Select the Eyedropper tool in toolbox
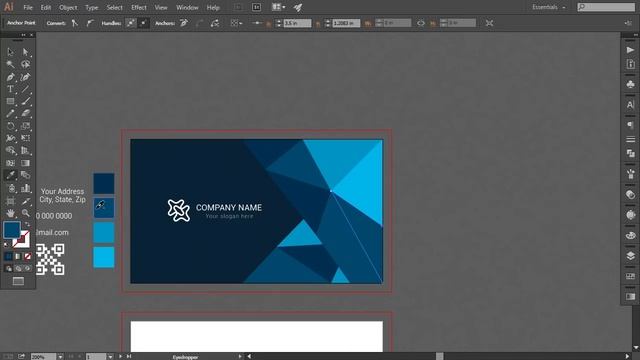 coord(10,175)
